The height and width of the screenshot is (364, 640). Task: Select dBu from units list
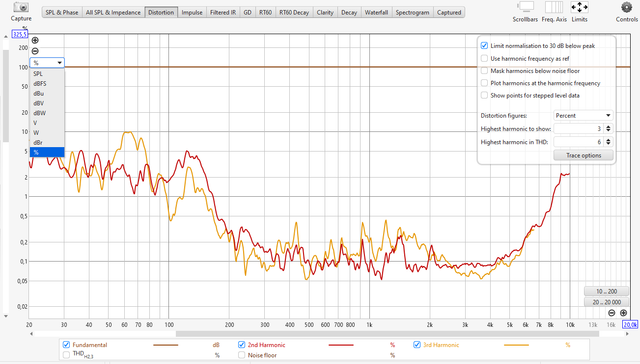(47, 93)
